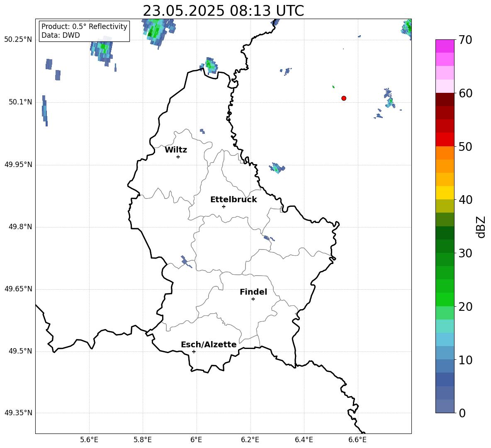
Task: Click the 50 tick label on colorbar
Action: [x=465, y=147]
